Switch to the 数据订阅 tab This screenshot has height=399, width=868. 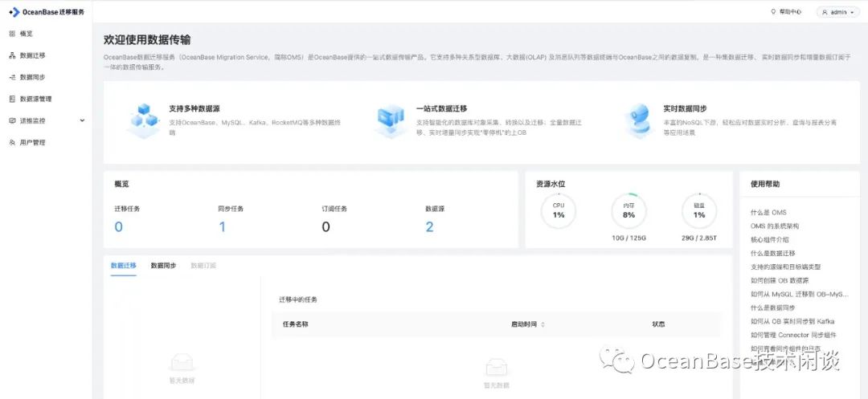pos(203,266)
